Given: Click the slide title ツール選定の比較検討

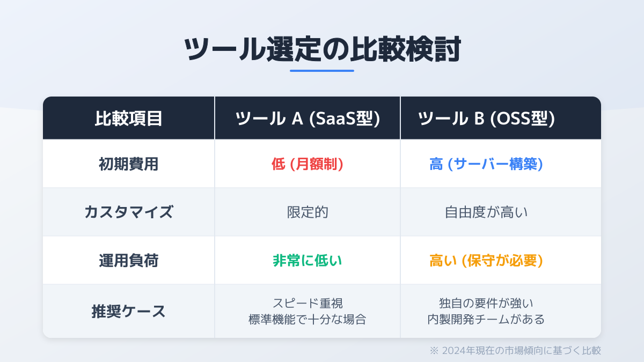Looking at the screenshot, I should click(x=322, y=50).
